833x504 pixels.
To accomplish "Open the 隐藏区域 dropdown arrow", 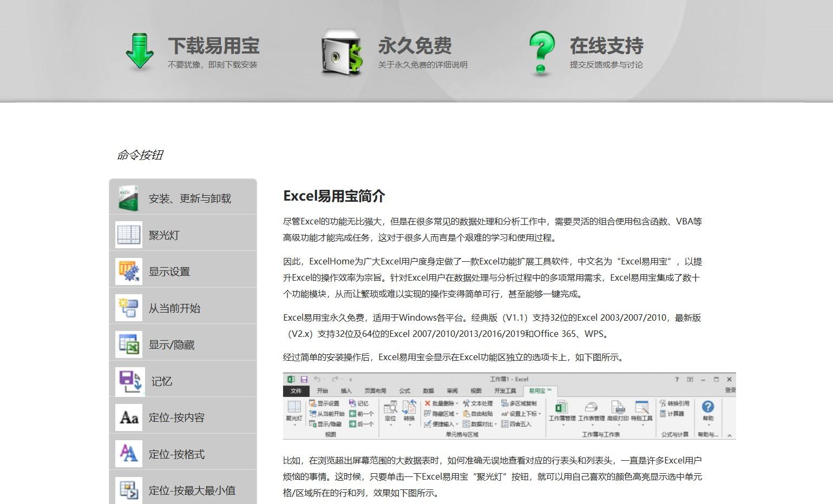I will pyautogui.click(x=456, y=413).
